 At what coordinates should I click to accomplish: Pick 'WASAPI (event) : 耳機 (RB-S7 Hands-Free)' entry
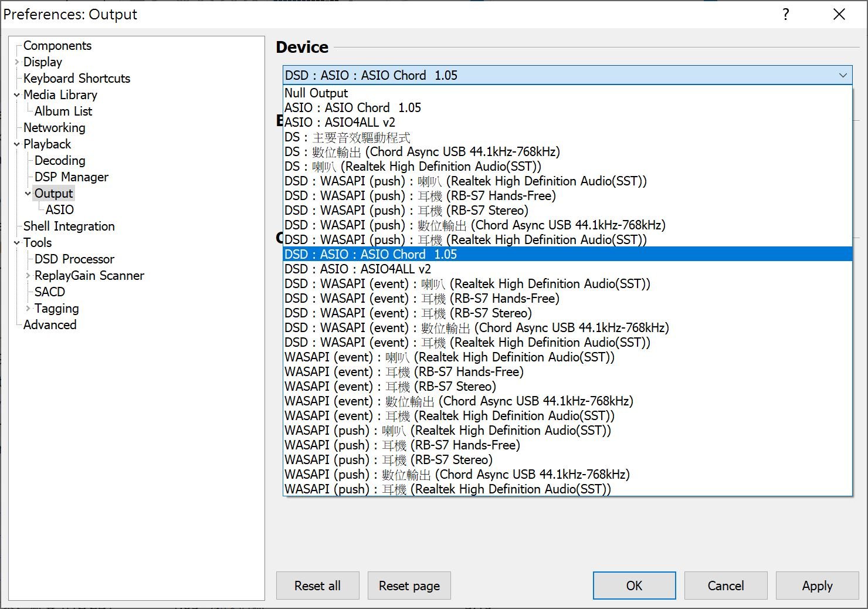click(567, 371)
